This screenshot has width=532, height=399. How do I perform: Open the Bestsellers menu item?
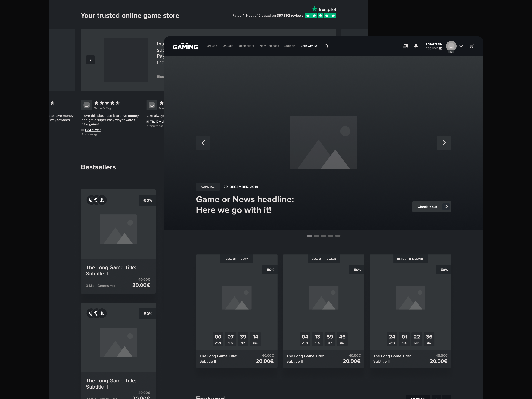click(x=246, y=46)
